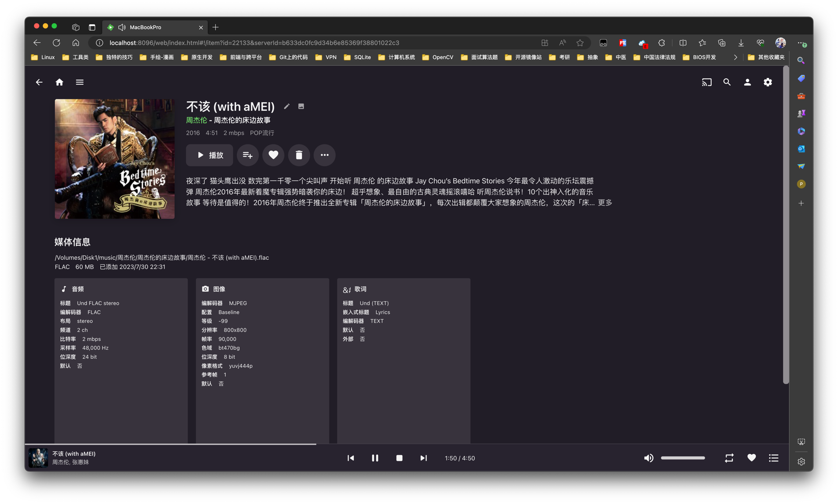Cast to device icon

pyautogui.click(x=706, y=82)
